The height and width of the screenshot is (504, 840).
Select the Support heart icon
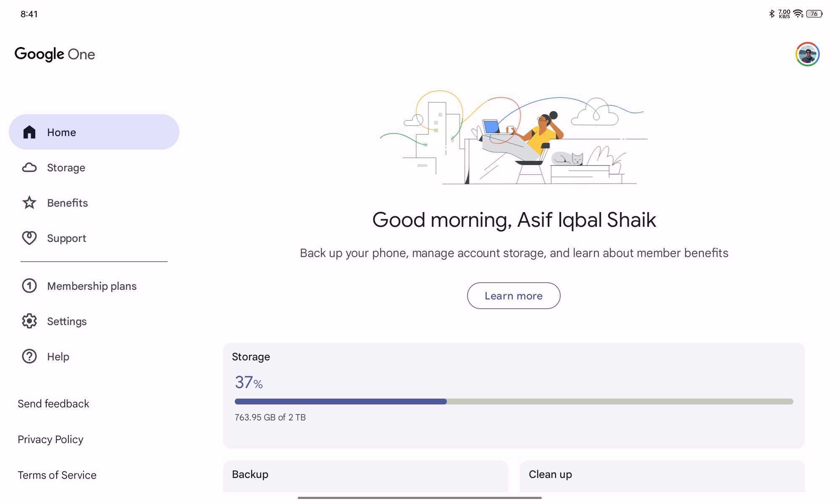click(x=29, y=238)
